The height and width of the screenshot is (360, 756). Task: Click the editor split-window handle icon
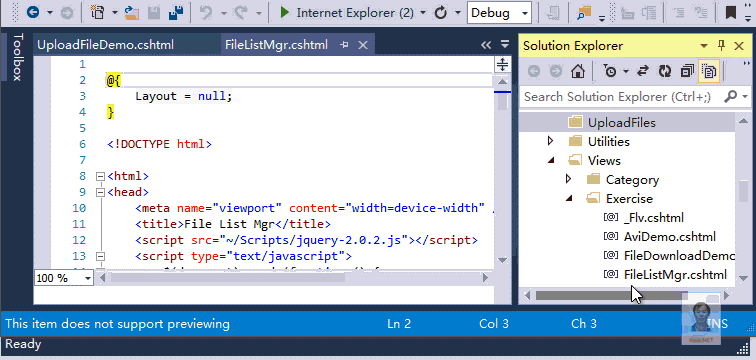click(502, 65)
